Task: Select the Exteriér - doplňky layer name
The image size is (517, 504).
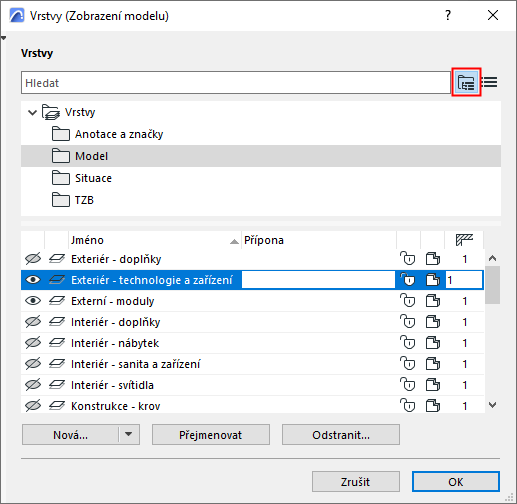Action: 116,259
